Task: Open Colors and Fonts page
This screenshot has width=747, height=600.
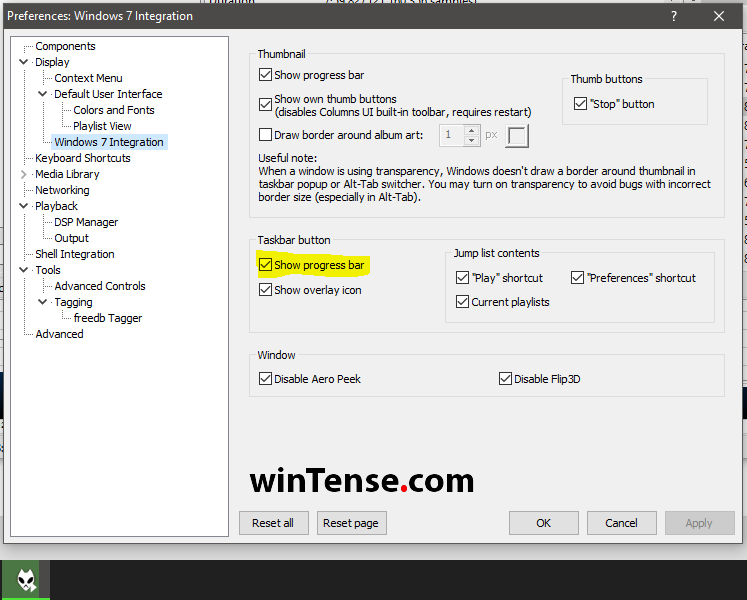Action: coord(114,110)
